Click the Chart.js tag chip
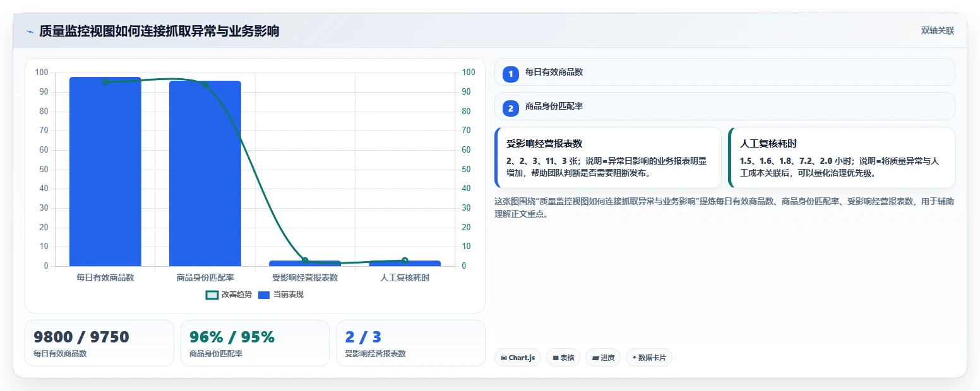The height and width of the screenshot is (391, 980). tap(517, 358)
